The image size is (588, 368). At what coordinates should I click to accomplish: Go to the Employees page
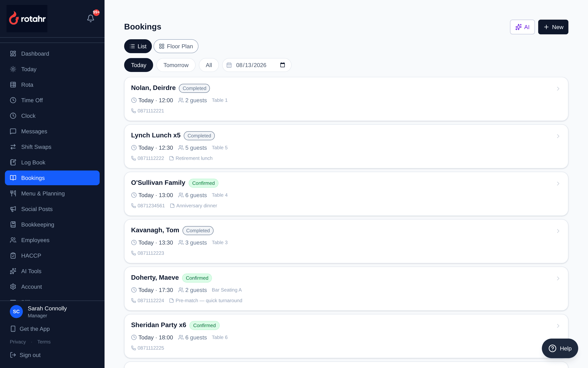52,240
